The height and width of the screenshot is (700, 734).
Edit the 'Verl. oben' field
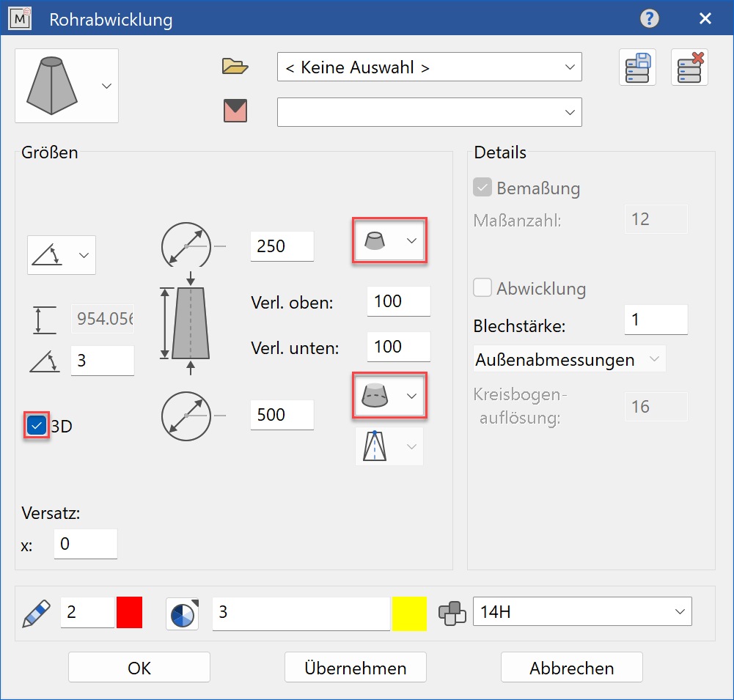click(x=398, y=301)
